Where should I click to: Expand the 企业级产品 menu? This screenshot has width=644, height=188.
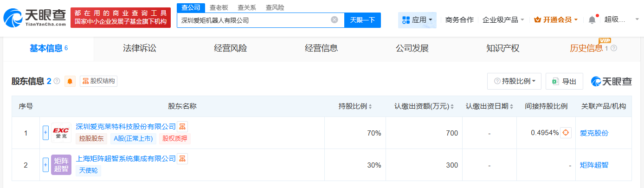(503, 20)
